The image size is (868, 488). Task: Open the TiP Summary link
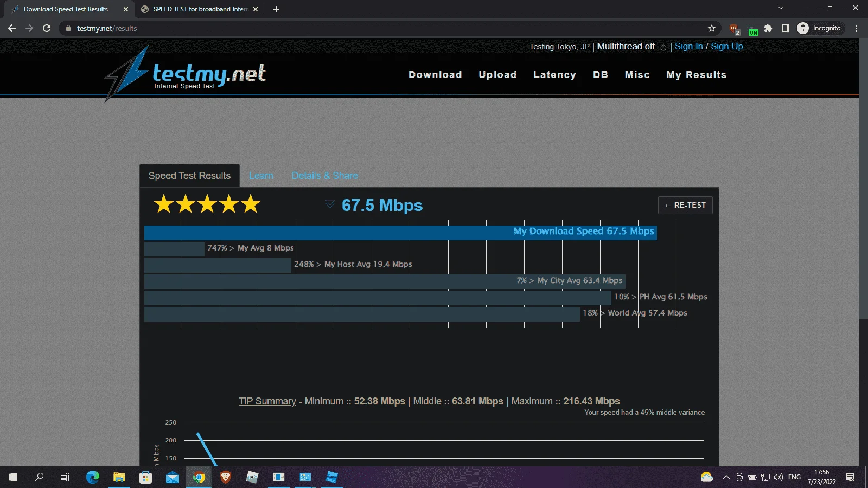267,401
